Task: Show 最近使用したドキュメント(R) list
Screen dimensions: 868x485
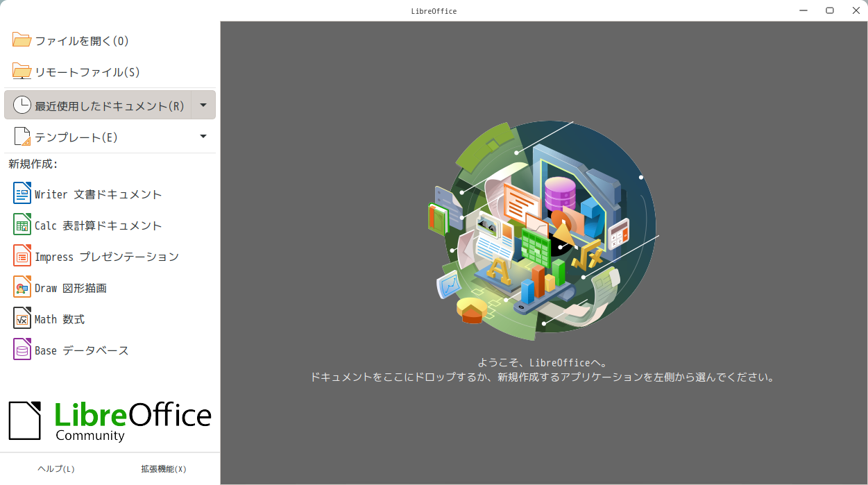Action: coord(98,105)
